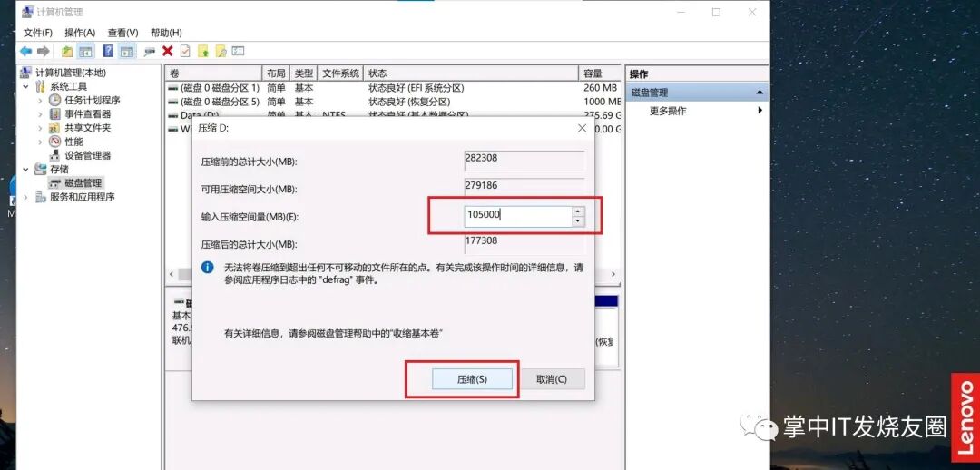The height and width of the screenshot is (470, 980).
Task: Click the 取消(C) button
Action: point(552,379)
